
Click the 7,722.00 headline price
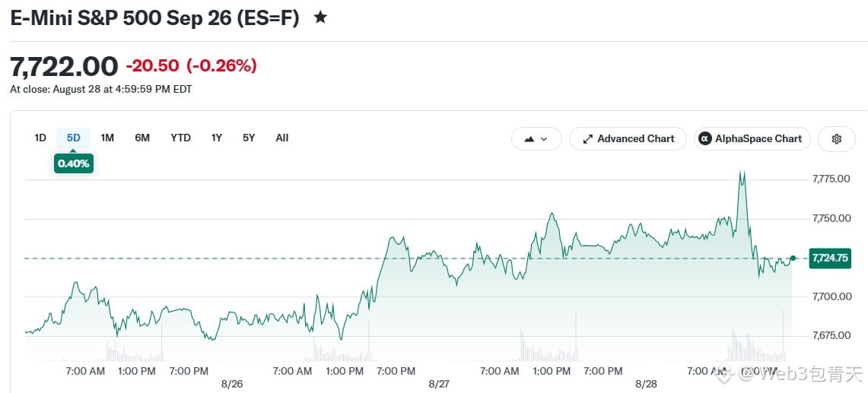[64, 66]
